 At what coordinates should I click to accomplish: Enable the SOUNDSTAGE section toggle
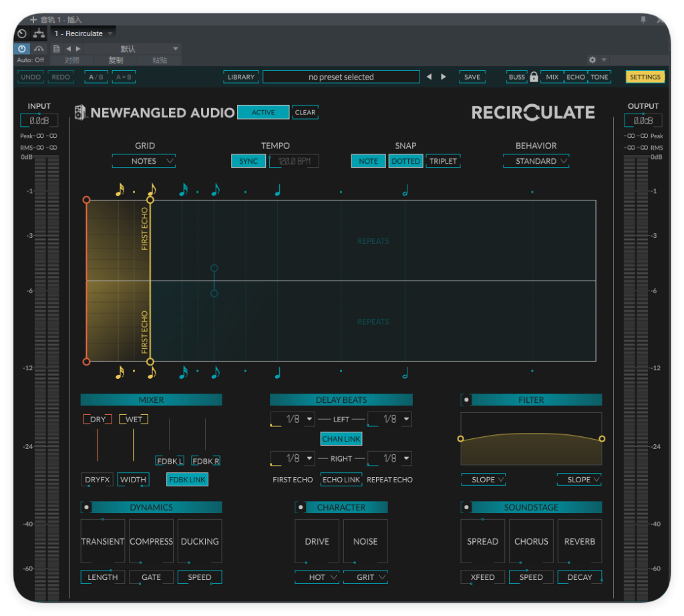click(466, 507)
